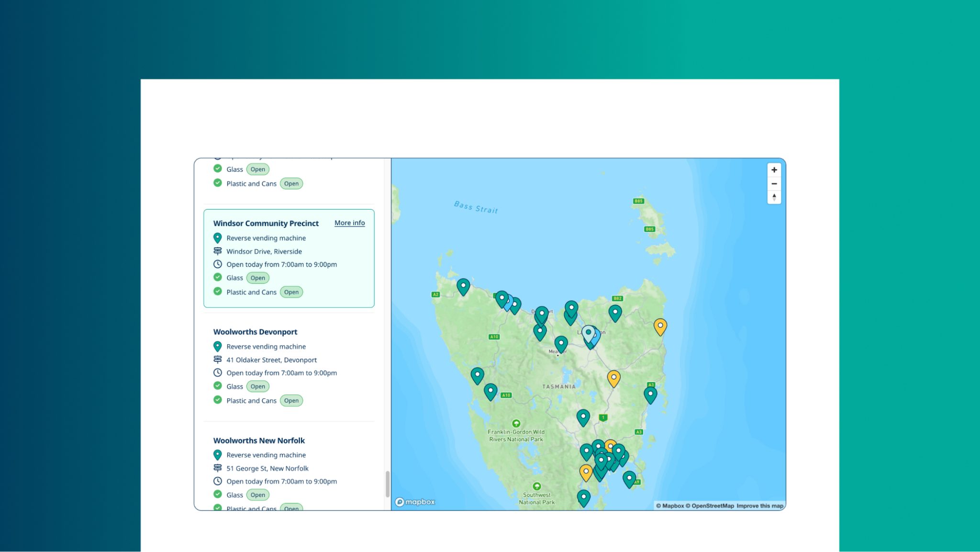Viewport: 980px width, 552px height.
Task: Click the Southwest National Park tree marker
Action: (x=537, y=486)
